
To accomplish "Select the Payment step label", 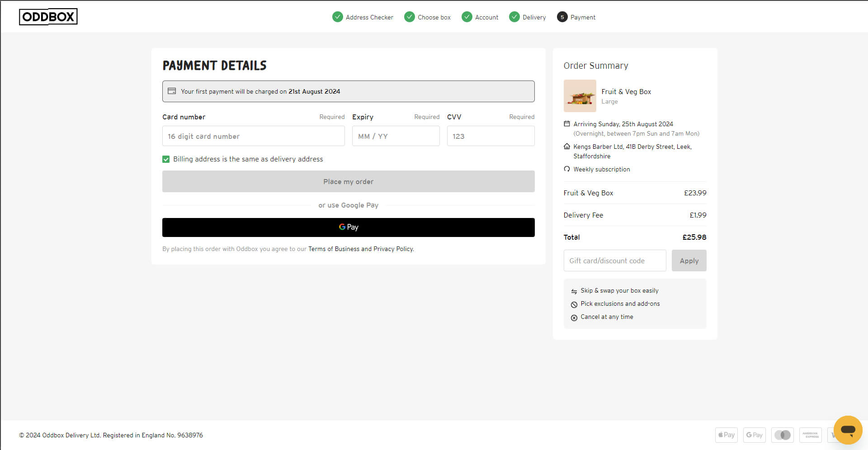I will pos(583,17).
